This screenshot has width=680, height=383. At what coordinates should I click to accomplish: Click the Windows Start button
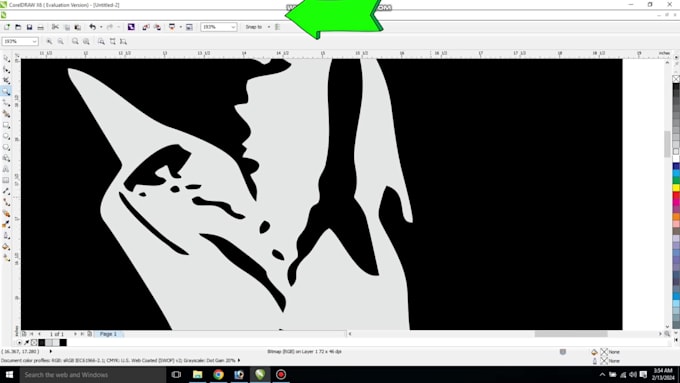(10, 374)
